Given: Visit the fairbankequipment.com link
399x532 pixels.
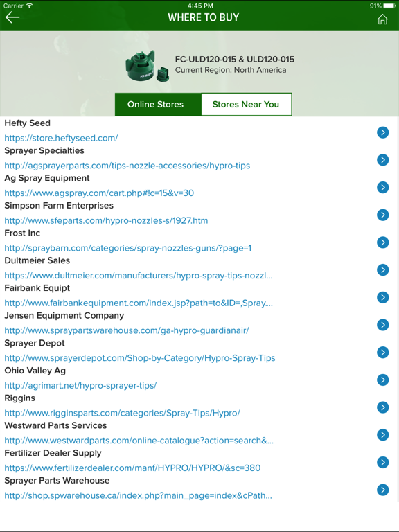Looking at the screenshot, I should (x=139, y=303).
